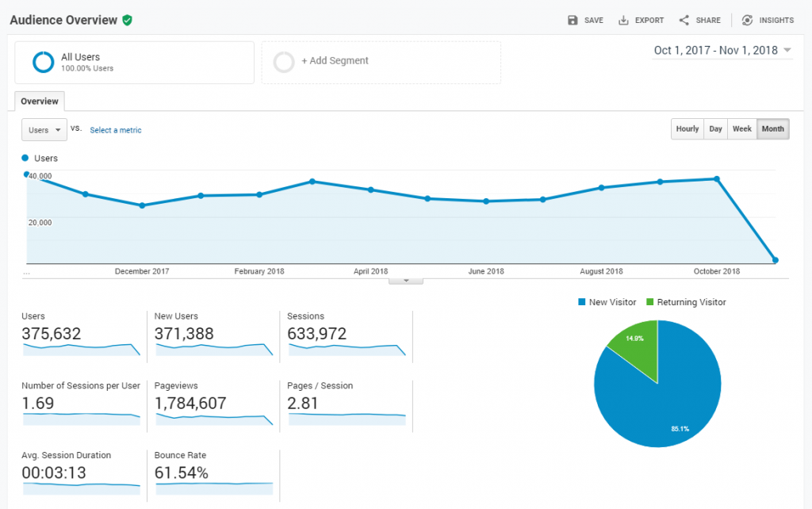Click the green verified checkmark badge

(x=127, y=20)
